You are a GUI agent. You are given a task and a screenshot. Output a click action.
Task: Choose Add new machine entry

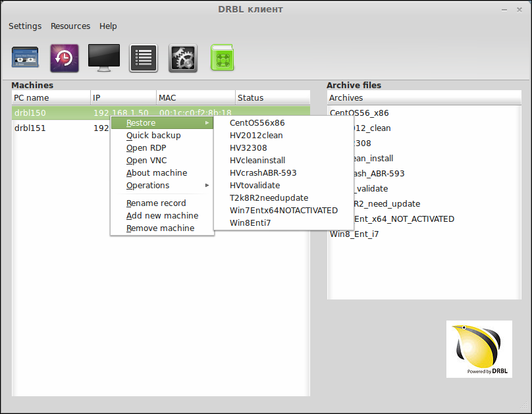162,216
